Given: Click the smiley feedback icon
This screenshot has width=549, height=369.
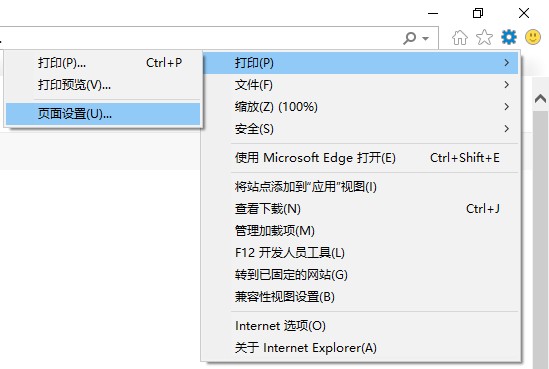Looking at the screenshot, I should (x=533, y=37).
